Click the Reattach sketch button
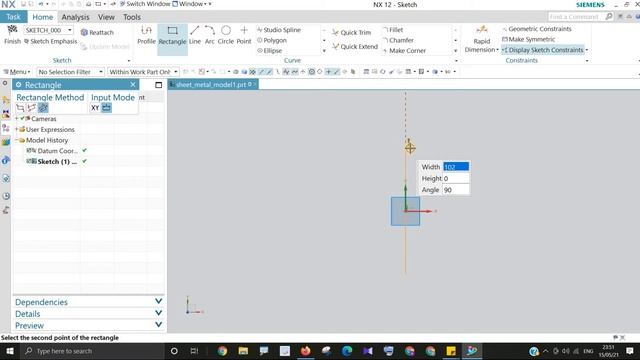 click(97, 32)
